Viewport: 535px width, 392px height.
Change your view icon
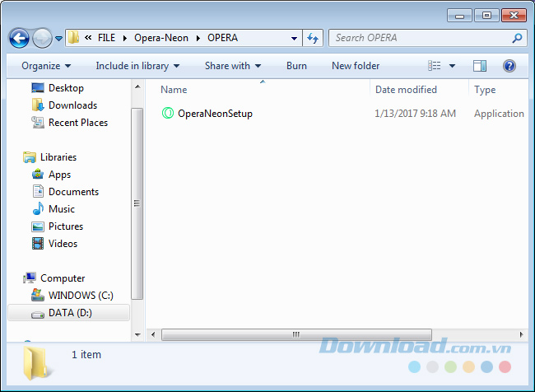[435, 66]
